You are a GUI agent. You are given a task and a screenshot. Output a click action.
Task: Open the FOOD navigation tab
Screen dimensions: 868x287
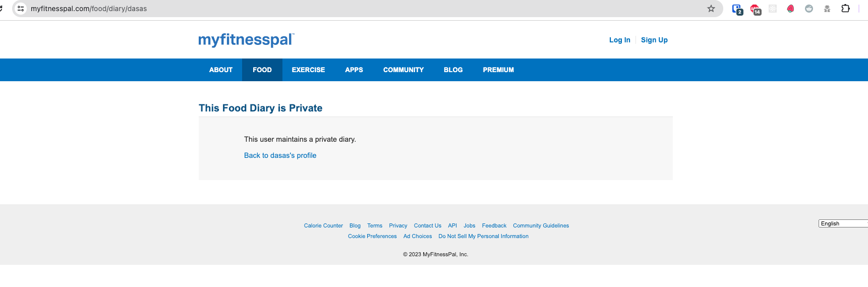[x=262, y=70]
